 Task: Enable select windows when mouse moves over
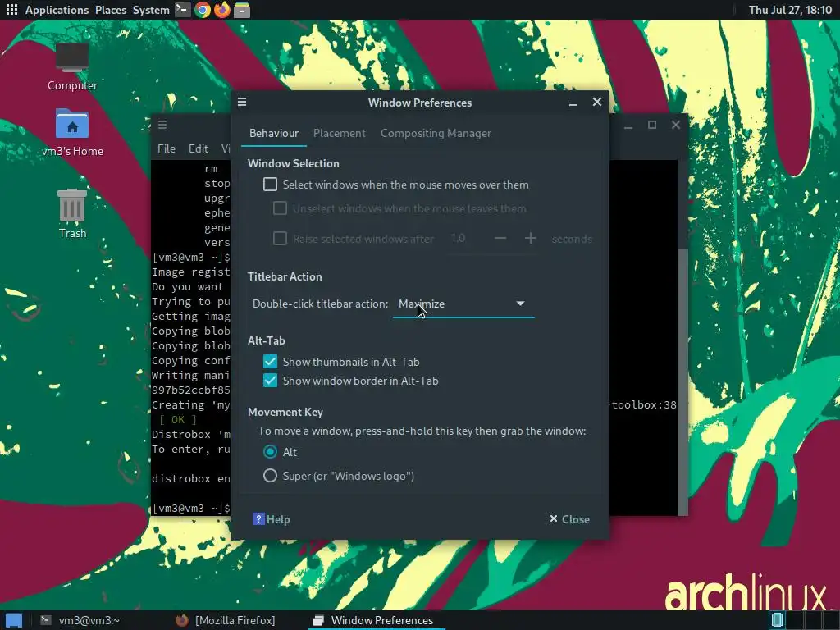270,185
